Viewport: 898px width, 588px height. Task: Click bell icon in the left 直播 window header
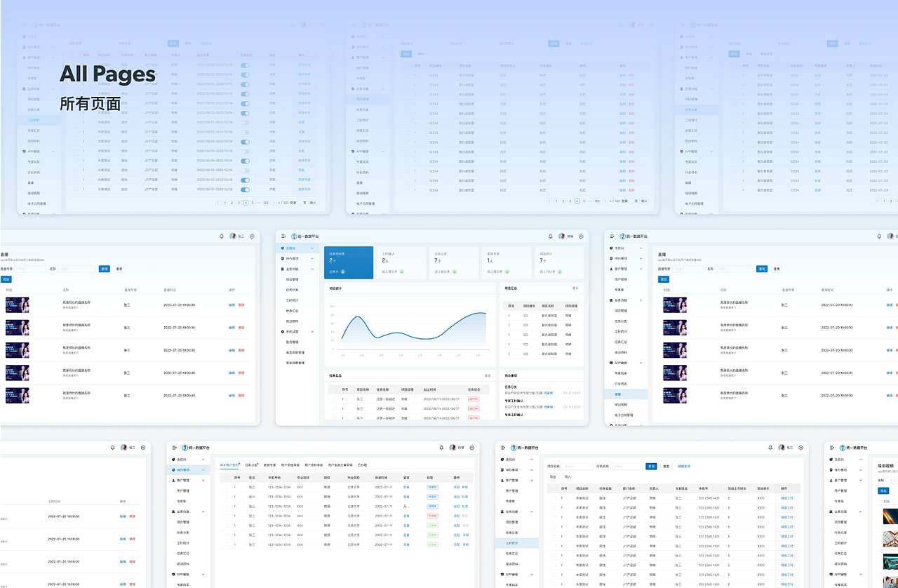(222, 236)
